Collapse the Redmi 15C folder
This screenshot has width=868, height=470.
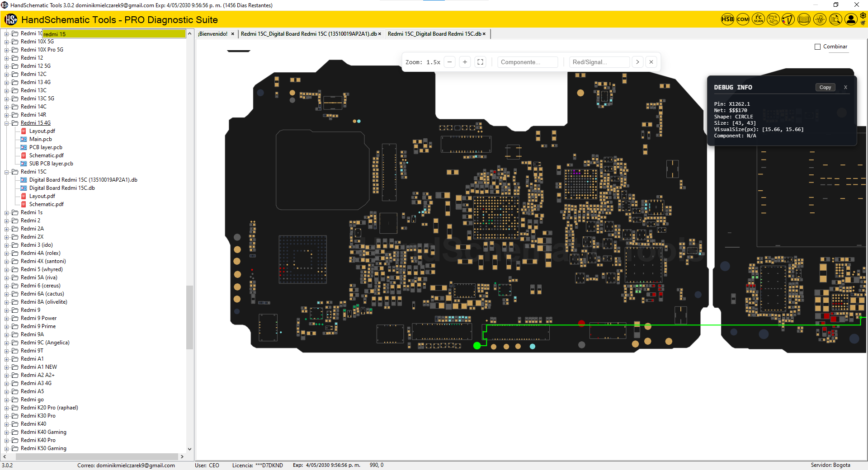tap(7, 172)
